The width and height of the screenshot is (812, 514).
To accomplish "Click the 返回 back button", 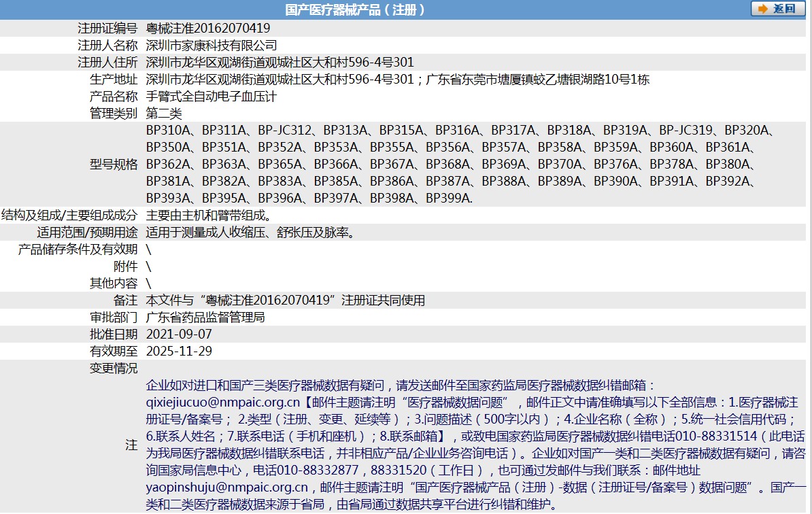I will [x=778, y=9].
